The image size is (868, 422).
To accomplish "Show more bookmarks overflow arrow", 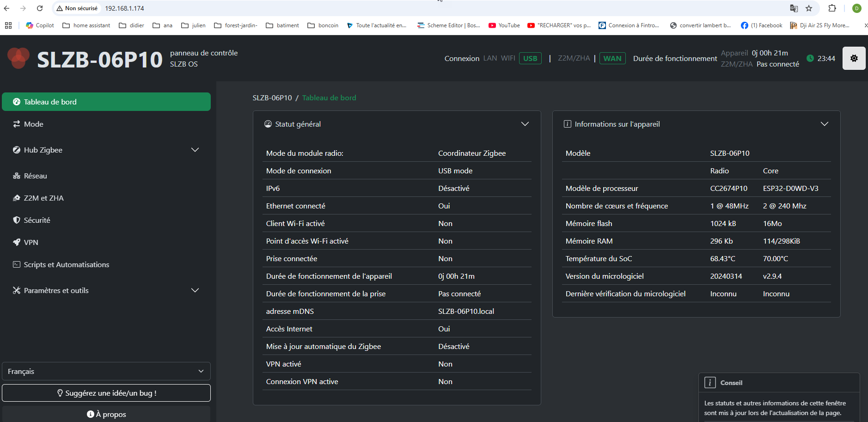I will pyautogui.click(x=865, y=25).
